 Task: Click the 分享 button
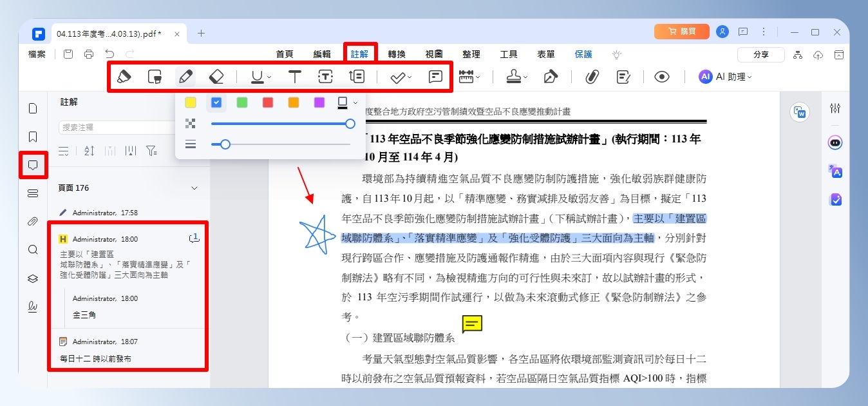tap(761, 55)
